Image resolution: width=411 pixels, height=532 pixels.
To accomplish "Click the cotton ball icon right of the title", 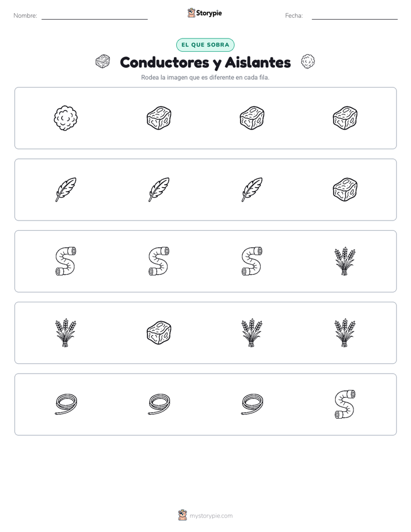I will click(x=308, y=62).
